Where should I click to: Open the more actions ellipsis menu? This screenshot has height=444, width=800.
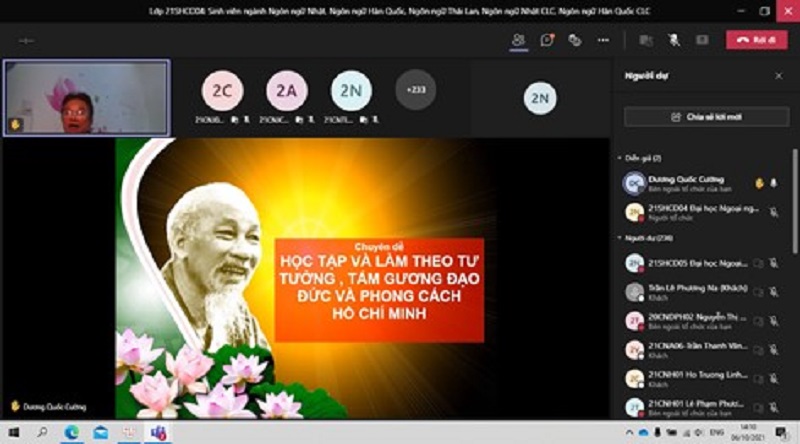(603, 40)
